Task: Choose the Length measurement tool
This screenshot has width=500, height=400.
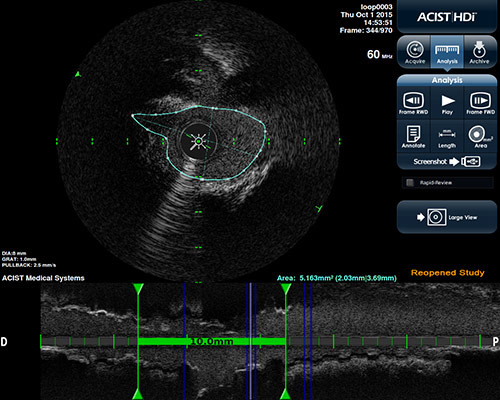Action: (x=447, y=137)
